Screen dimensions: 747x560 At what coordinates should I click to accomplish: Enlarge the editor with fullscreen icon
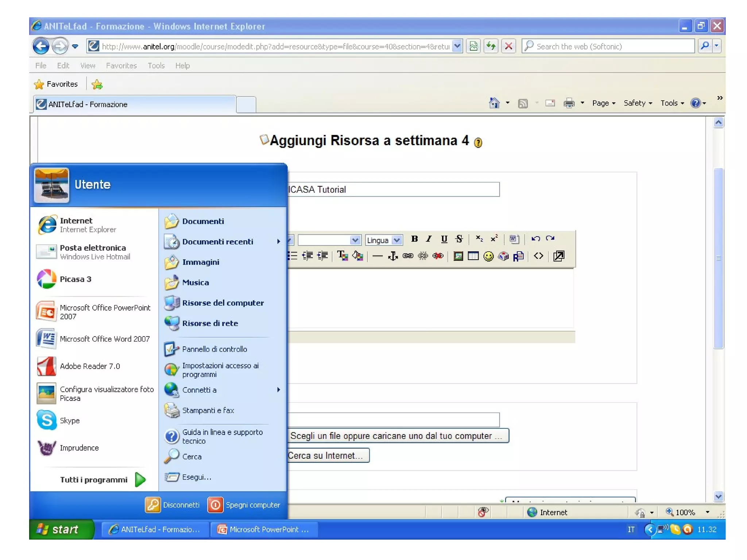point(558,256)
